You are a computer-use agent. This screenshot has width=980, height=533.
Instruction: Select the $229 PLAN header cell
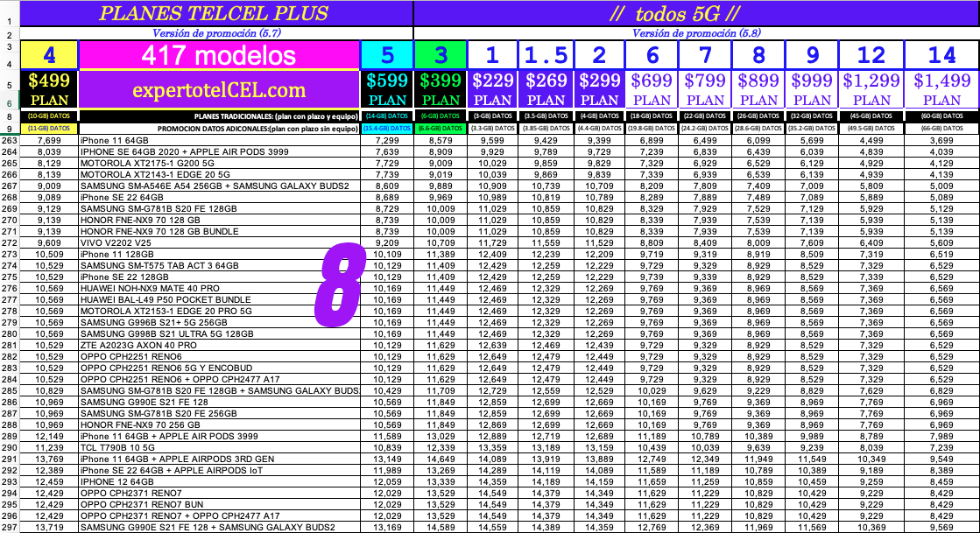(492, 89)
